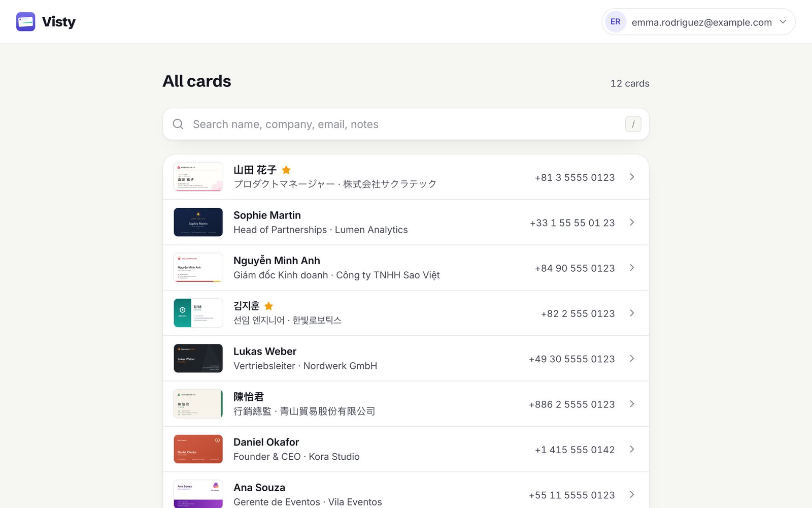Select the Sophie Martin name

tap(267, 215)
